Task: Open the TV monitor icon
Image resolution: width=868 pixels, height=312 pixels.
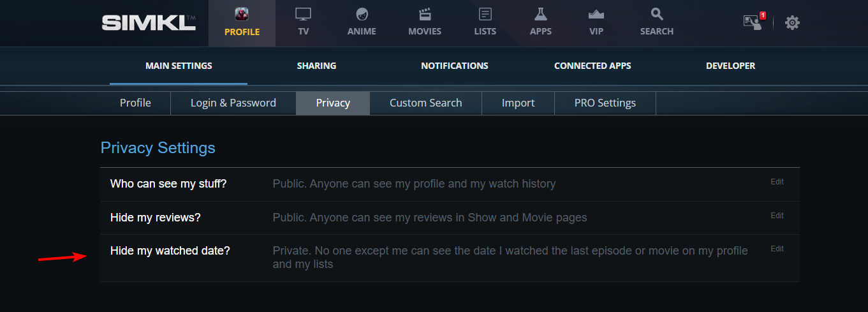Action: coord(304,14)
